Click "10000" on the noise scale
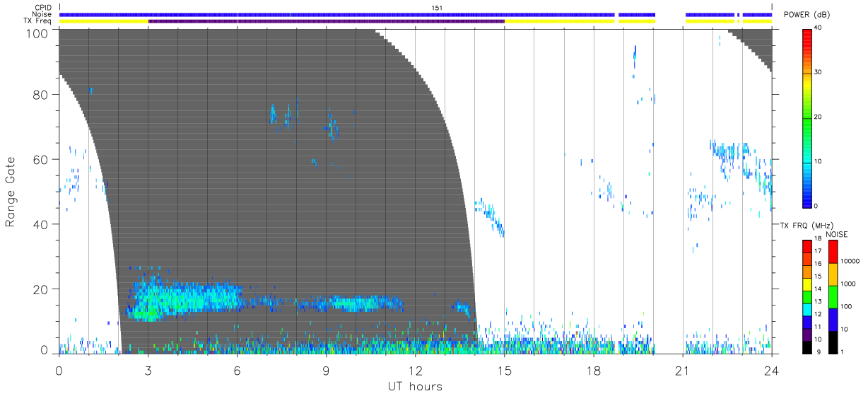 pos(851,260)
